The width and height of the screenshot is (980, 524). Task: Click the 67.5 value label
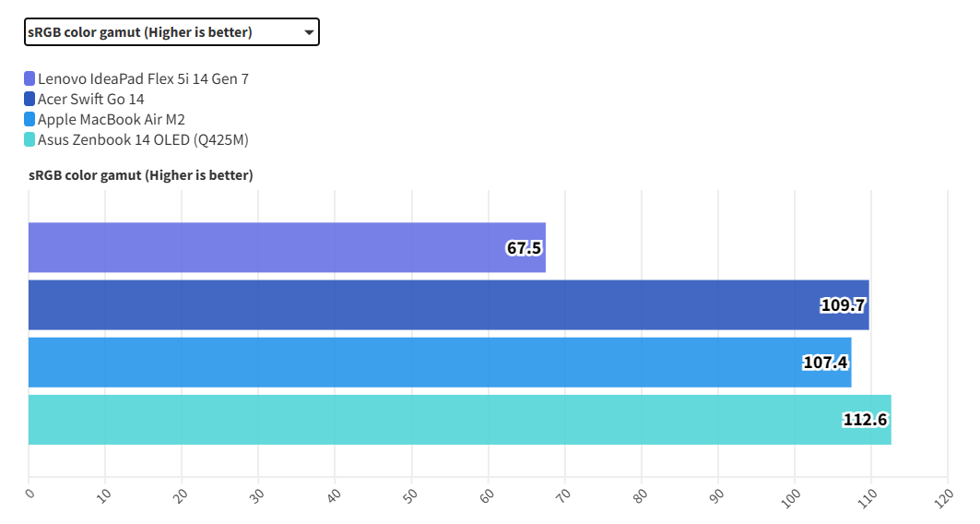[x=524, y=247]
